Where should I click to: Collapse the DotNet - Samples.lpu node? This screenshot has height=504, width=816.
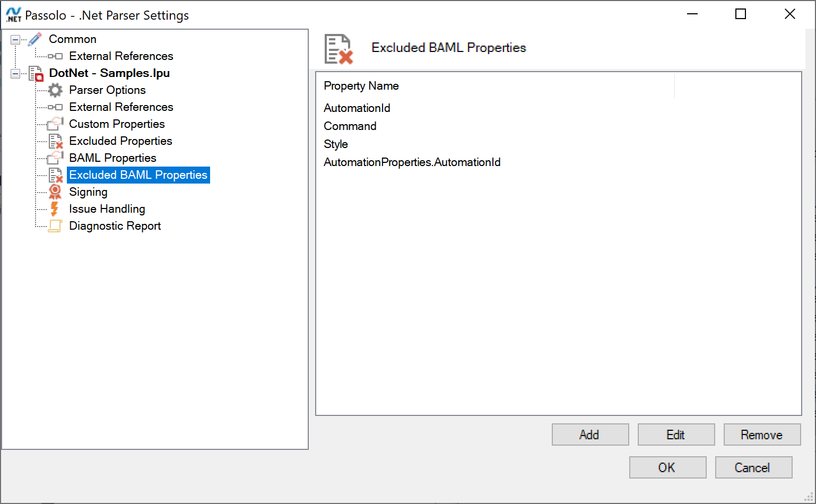coord(15,73)
